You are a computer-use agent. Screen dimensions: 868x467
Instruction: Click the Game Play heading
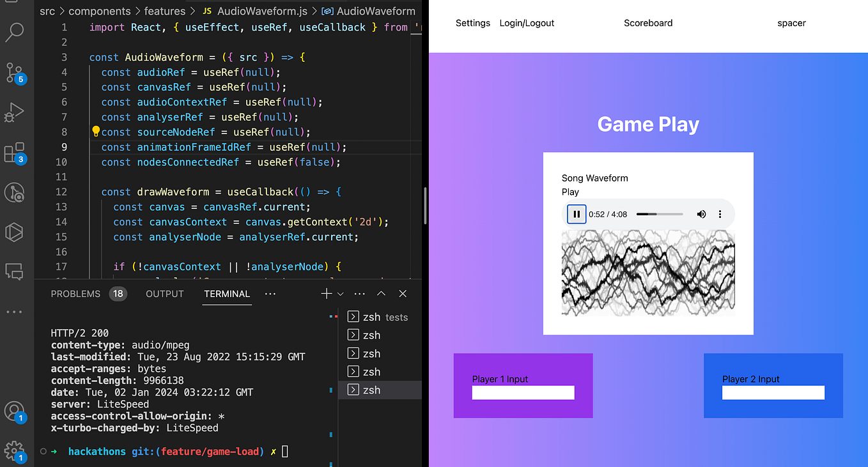tap(648, 124)
